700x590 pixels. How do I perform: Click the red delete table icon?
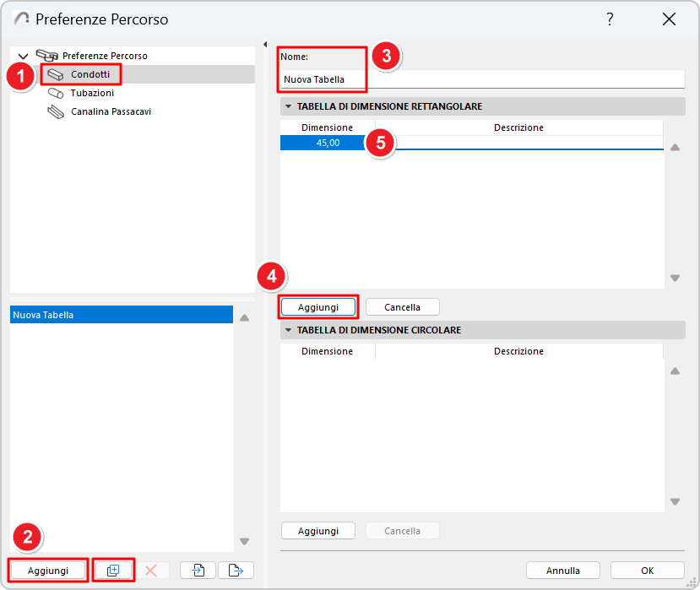151,571
